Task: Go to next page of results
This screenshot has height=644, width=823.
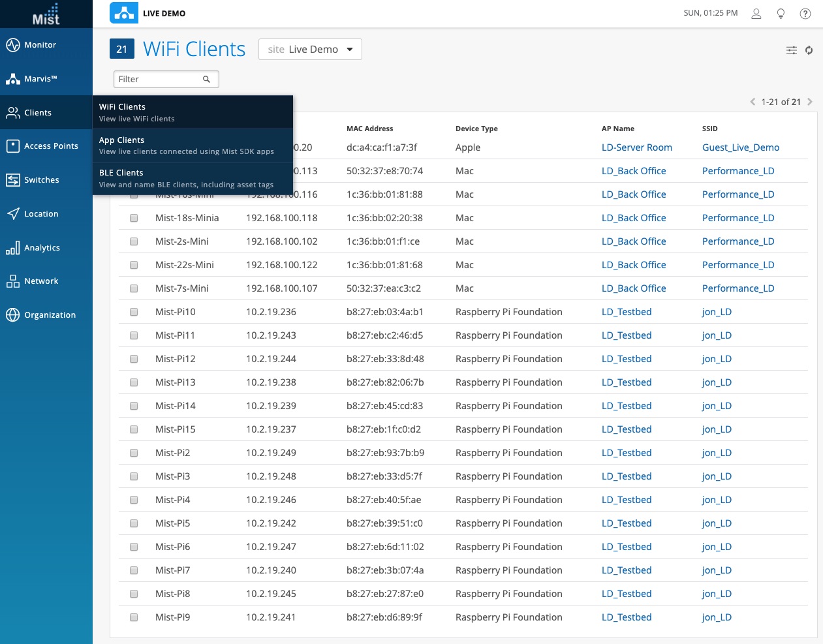Action: 810,102
